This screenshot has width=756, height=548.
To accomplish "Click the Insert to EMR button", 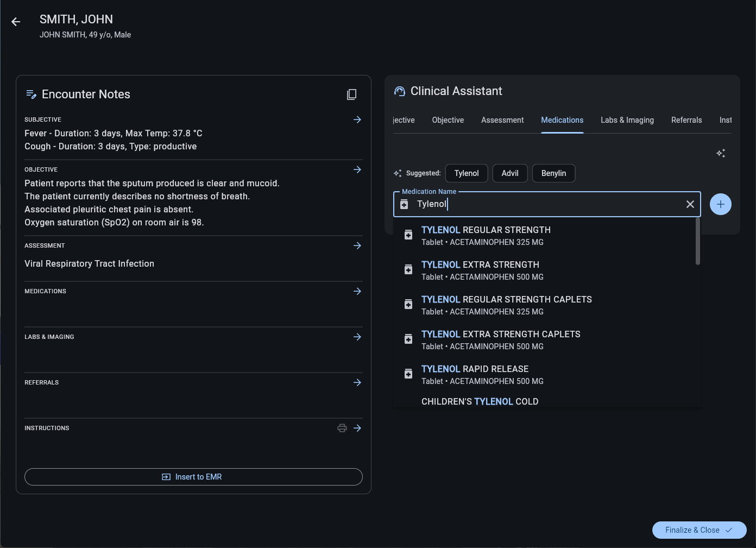I will coord(193,477).
